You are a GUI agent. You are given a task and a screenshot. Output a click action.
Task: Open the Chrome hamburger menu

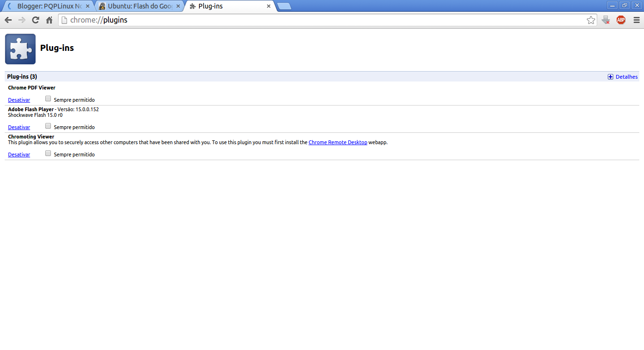(636, 20)
